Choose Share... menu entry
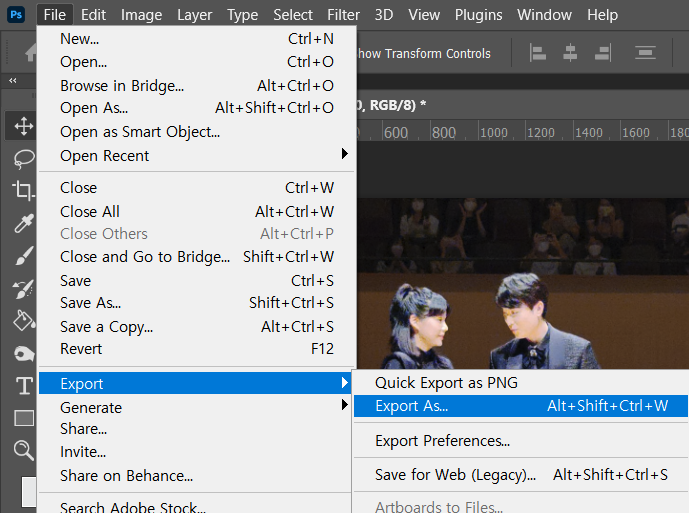Viewport: 689px width, 513px height. pos(195,429)
